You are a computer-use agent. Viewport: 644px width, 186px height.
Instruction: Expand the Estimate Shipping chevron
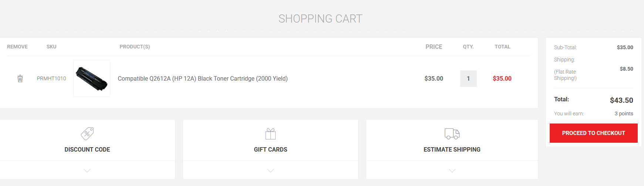(452, 170)
